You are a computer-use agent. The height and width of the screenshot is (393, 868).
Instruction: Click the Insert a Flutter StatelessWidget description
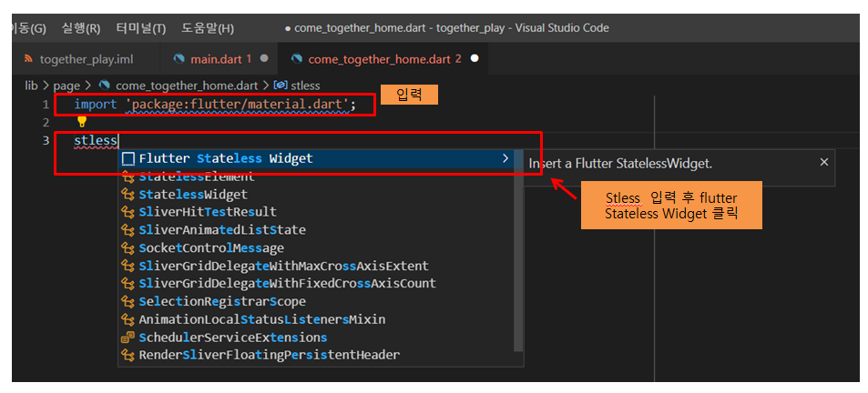tap(620, 164)
